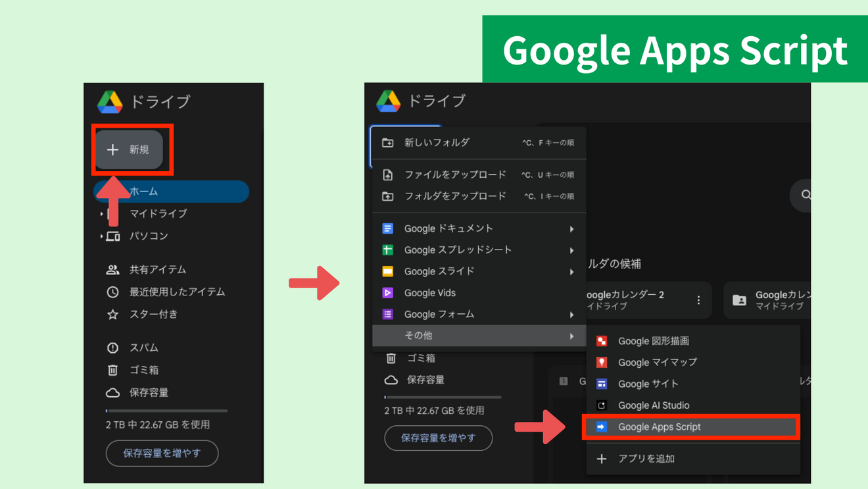Open その他 submenu entry

[x=479, y=336]
